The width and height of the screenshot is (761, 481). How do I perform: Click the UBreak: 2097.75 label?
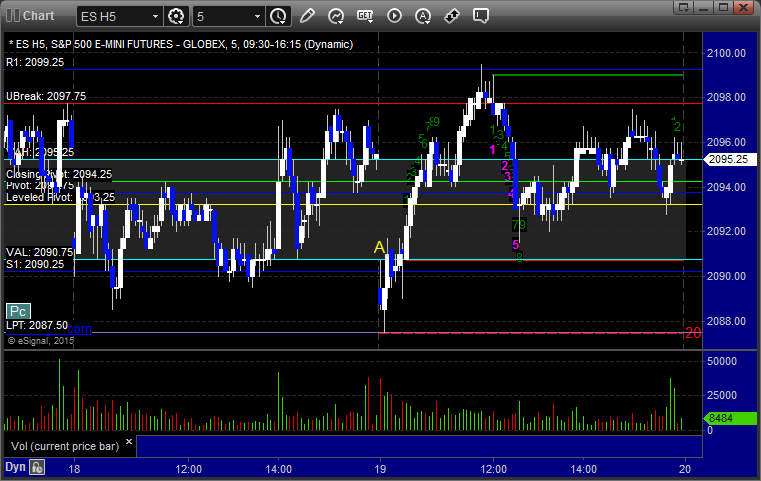46,96
